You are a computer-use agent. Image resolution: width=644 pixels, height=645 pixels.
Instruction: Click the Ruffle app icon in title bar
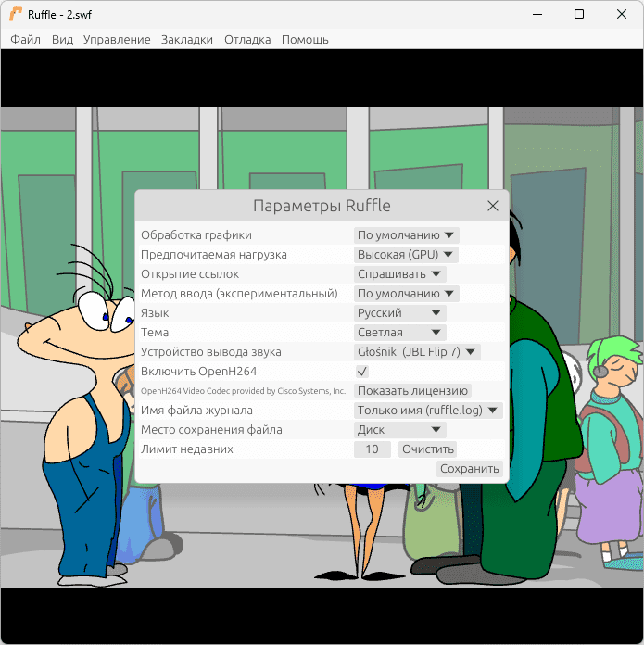click(16, 15)
